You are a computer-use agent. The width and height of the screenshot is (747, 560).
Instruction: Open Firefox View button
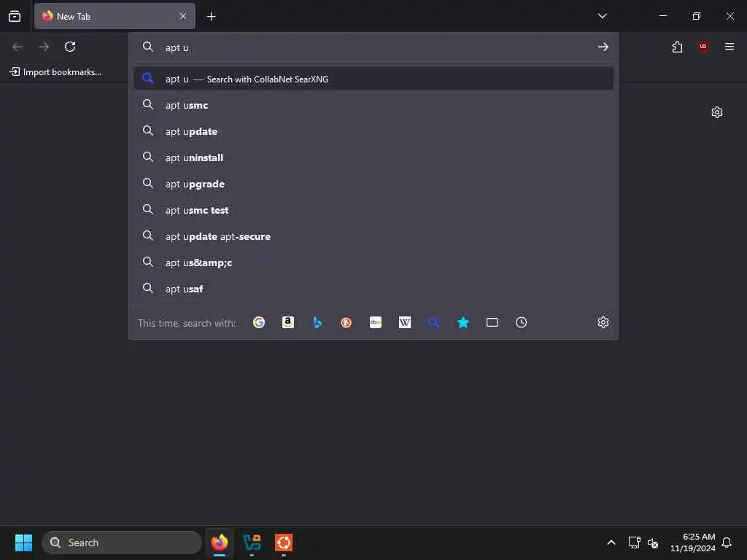[x=15, y=16]
